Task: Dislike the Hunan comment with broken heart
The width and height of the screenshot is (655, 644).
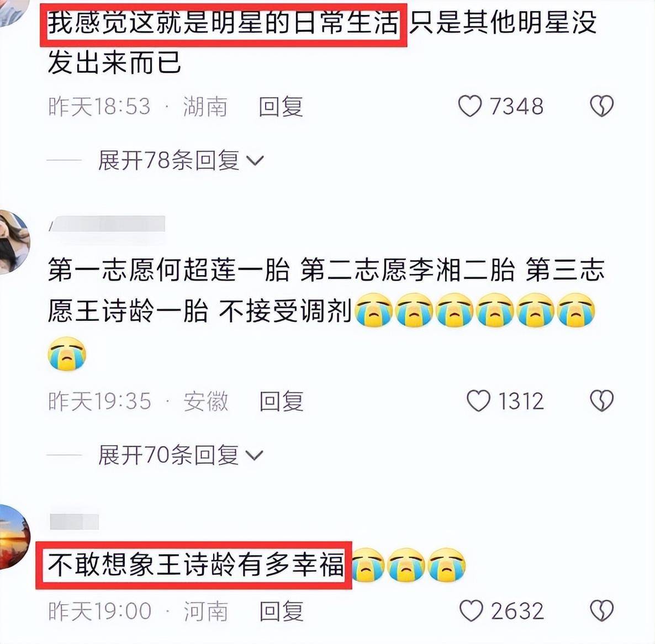Action: (x=601, y=106)
